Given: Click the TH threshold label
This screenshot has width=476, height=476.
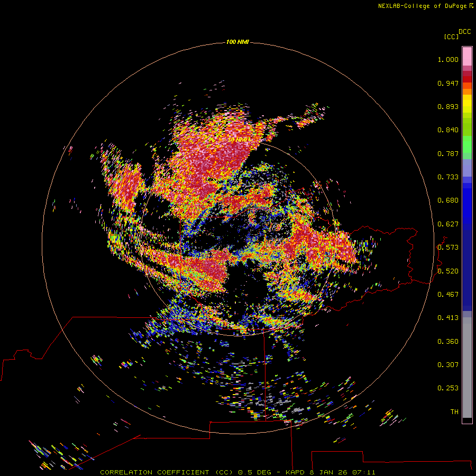Looking at the screenshot, I should [454, 412].
